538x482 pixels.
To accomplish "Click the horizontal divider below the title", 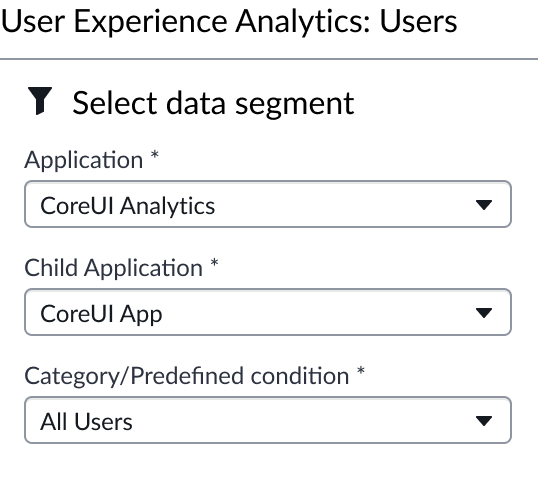I will pos(269,59).
